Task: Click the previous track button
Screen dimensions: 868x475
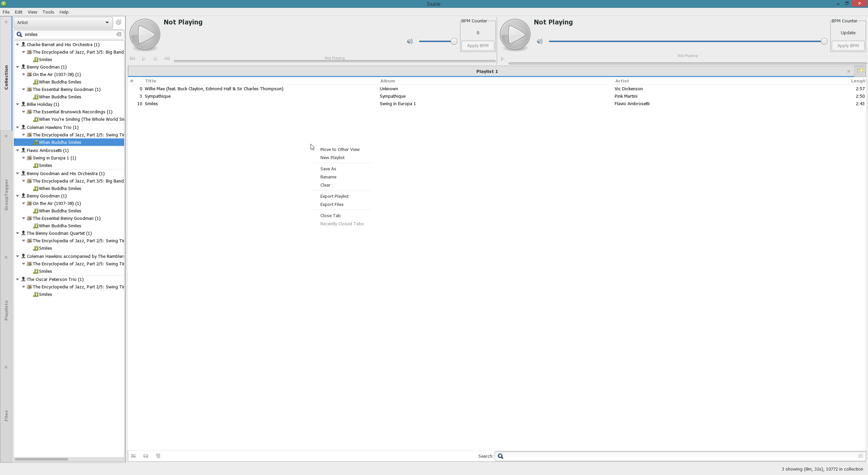Action: (133, 58)
